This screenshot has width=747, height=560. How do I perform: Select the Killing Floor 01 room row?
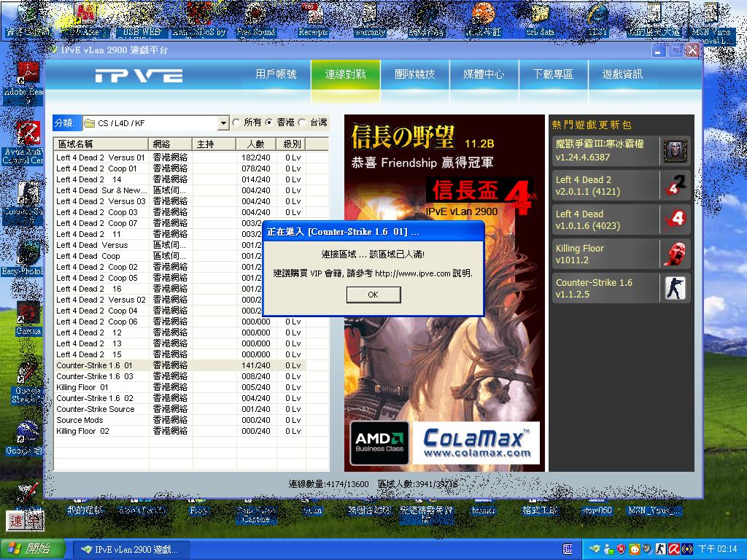[82, 387]
